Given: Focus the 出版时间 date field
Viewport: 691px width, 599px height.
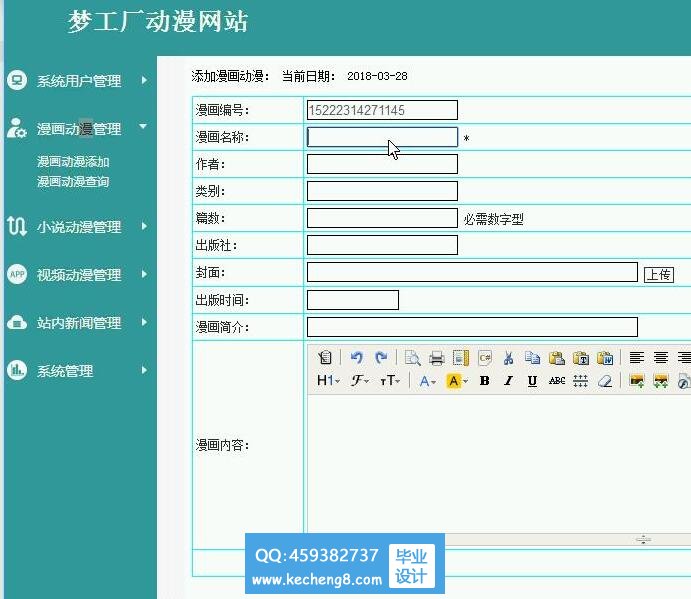Looking at the screenshot, I should [353, 300].
